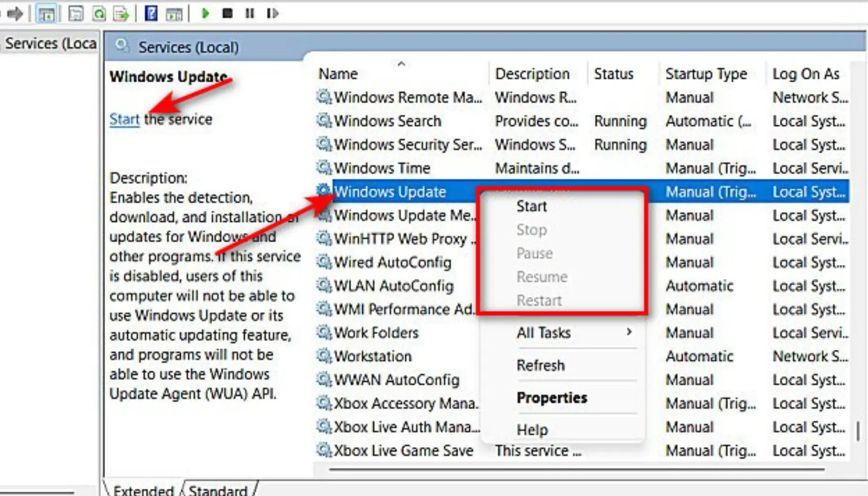Click the gear icon of Xbox Accessory Mana.
Viewport: 868px width, 496px height.
click(x=324, y=403)
